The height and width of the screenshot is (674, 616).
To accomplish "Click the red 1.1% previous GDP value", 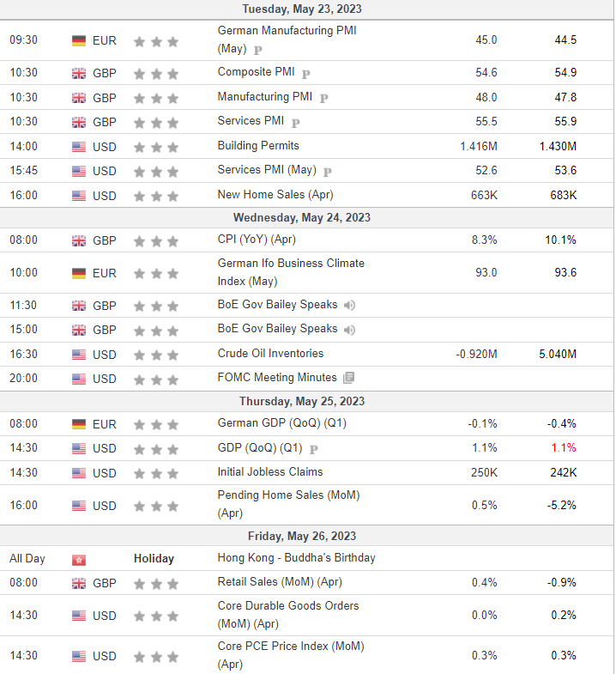I will tap(563, 448).
